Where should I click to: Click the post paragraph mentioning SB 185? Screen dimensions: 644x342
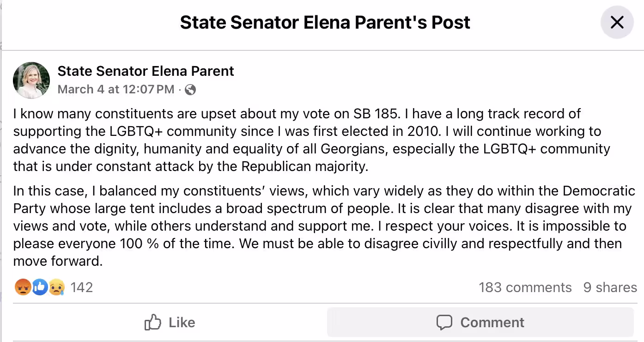312,140
